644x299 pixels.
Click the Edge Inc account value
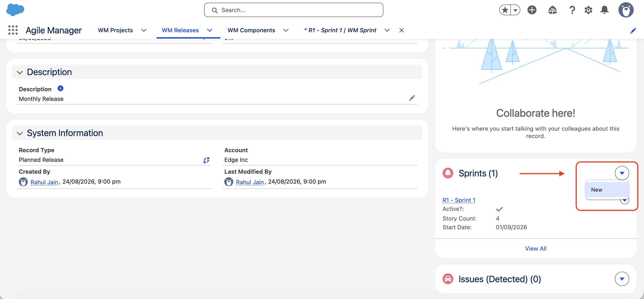[x=236, y=160]
